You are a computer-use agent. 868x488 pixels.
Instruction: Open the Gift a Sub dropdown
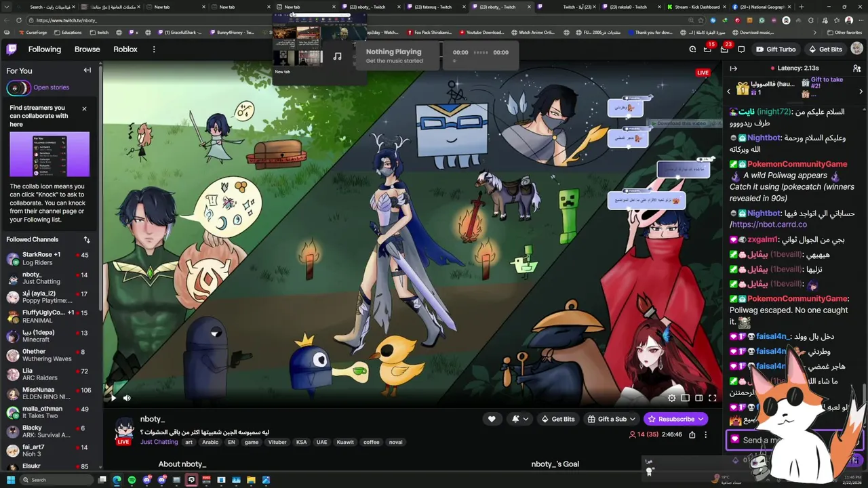[x=612, y=419]
